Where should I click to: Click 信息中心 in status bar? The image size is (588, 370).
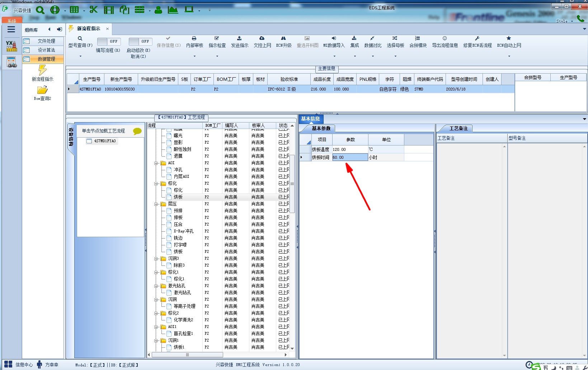tap(24, 365)
